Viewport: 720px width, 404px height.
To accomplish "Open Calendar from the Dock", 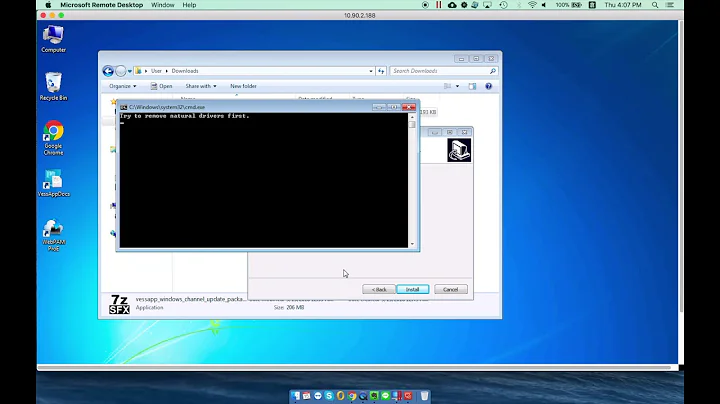I will pos(307,396).
